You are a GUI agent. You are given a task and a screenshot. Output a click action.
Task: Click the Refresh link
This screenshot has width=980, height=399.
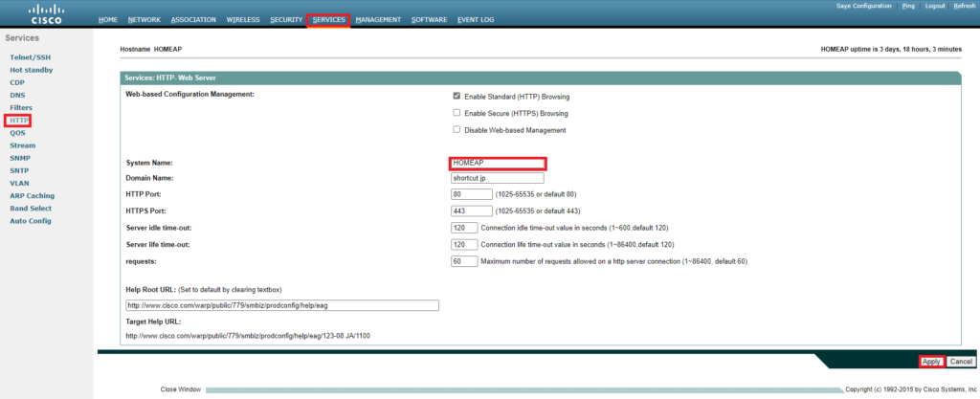pos(965,6)
